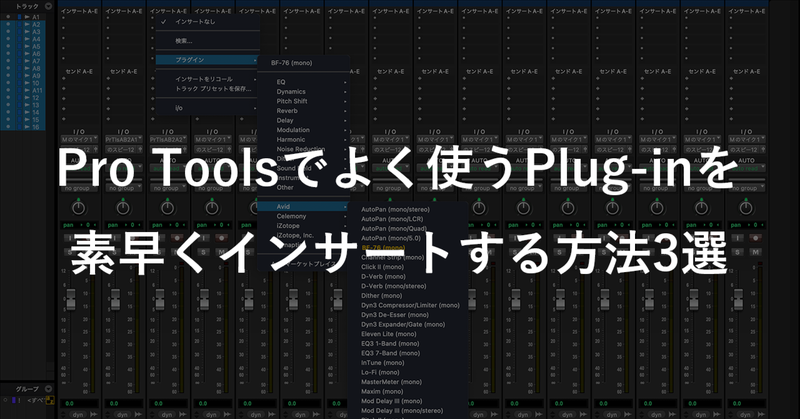Toggle show/hide dot for track 12
The width and height of the screenshot is (800, 419).
(x=8, y=97)
